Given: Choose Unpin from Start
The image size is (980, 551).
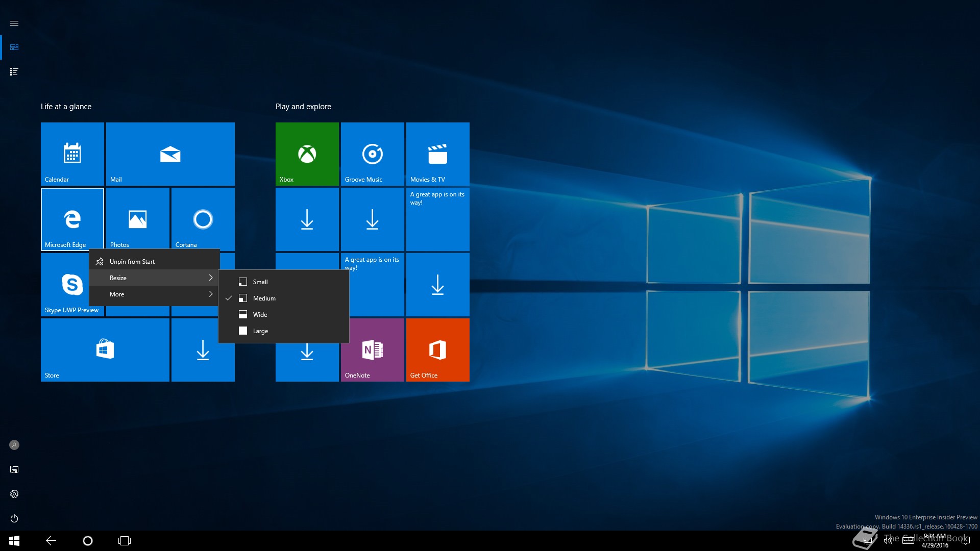Looking at the screenshot, I should [x=155, y=261].
